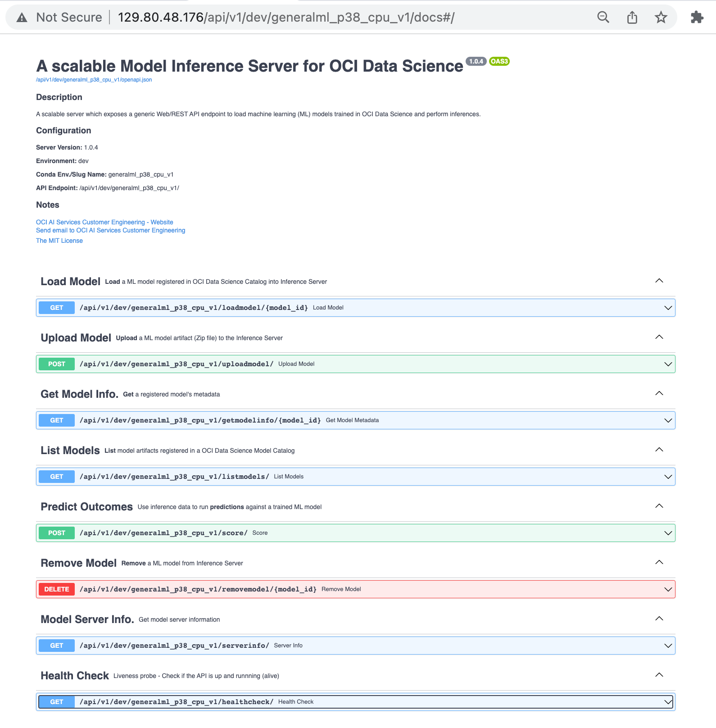Image resolution: width=716 pixels, height=728 pixels.
Task: Click the 'Conda Env./Slug Name' line
Action: coord(105,174)
